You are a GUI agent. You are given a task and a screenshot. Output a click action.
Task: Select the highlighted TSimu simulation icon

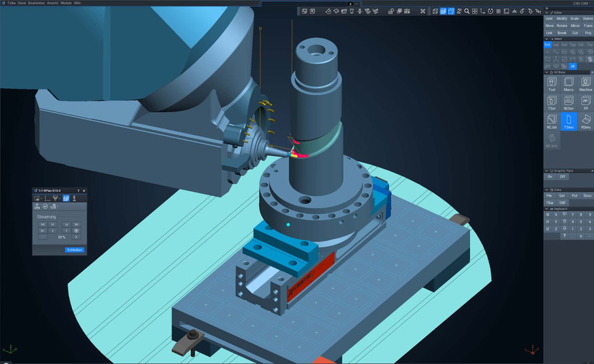click(x=569, y=121)
